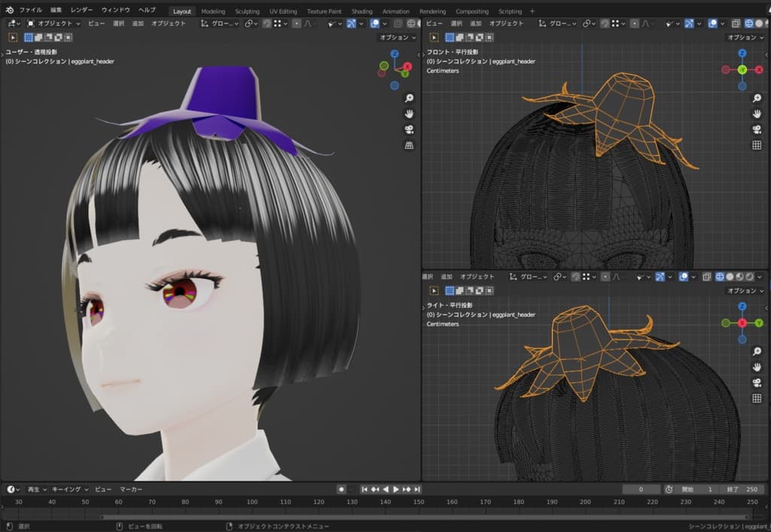
Task: Switch to the Sculpting workspace tab
Action: click(247, 11)
